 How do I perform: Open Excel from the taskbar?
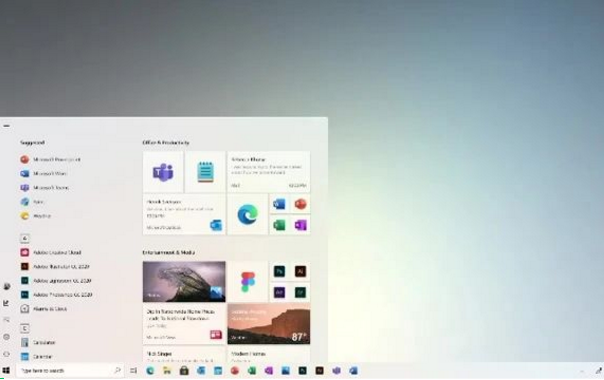[252, 370]
